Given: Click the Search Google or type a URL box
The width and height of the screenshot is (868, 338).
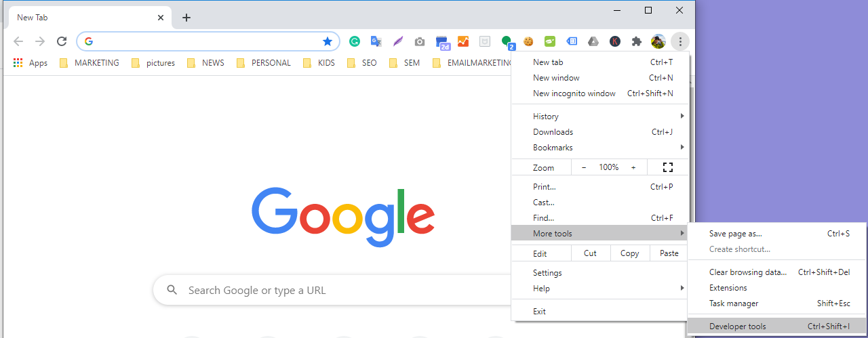Looking at the screenshot, I should coord(332,290).
